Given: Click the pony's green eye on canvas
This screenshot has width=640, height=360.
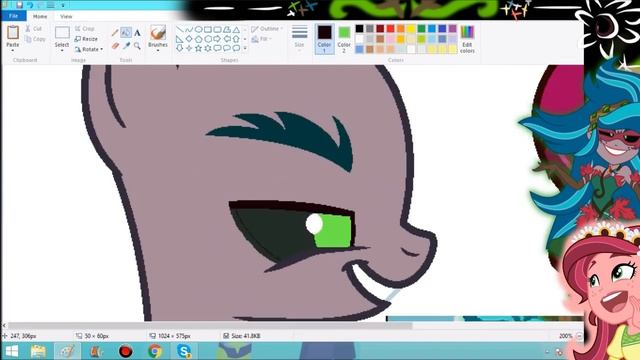Looking at the screenshot, I should tap(333, 231).
